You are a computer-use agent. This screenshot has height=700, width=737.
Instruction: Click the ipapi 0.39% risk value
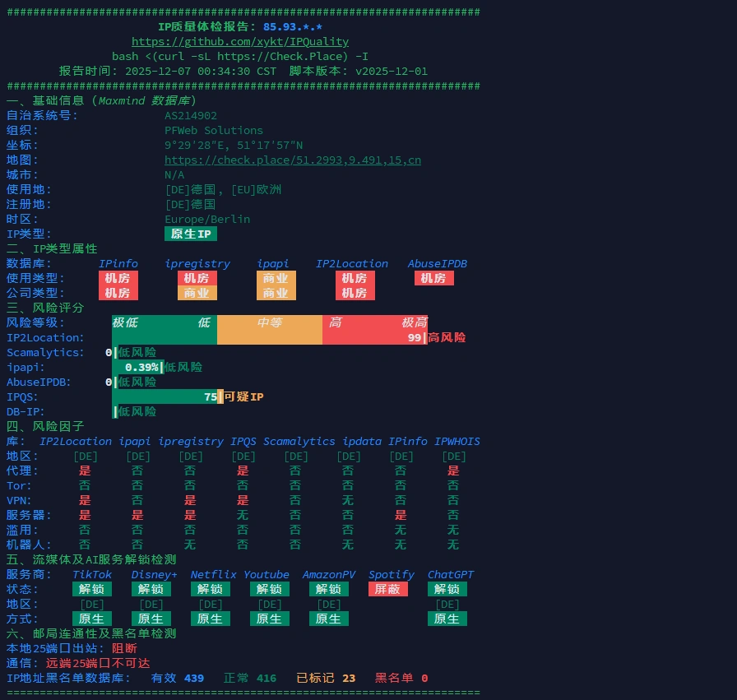click(x=141, y=368)
